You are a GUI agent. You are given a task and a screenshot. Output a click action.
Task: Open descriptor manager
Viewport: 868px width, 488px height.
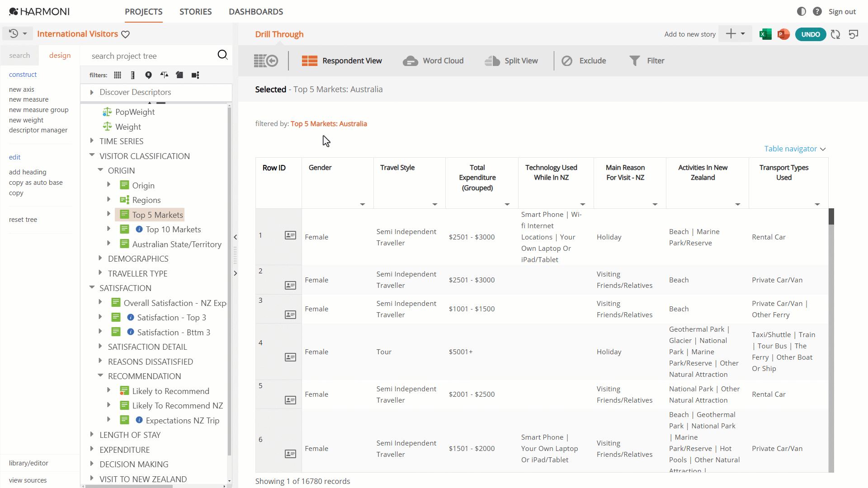point(38,130)
